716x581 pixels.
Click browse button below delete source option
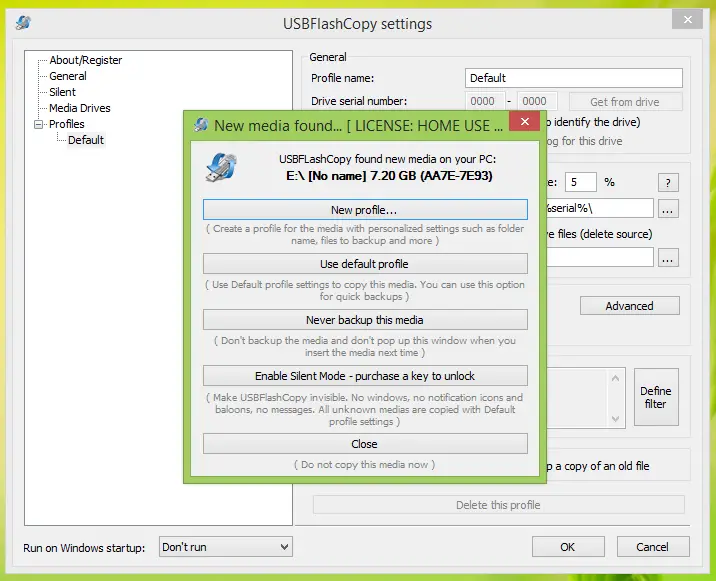(x=668, y=258)
